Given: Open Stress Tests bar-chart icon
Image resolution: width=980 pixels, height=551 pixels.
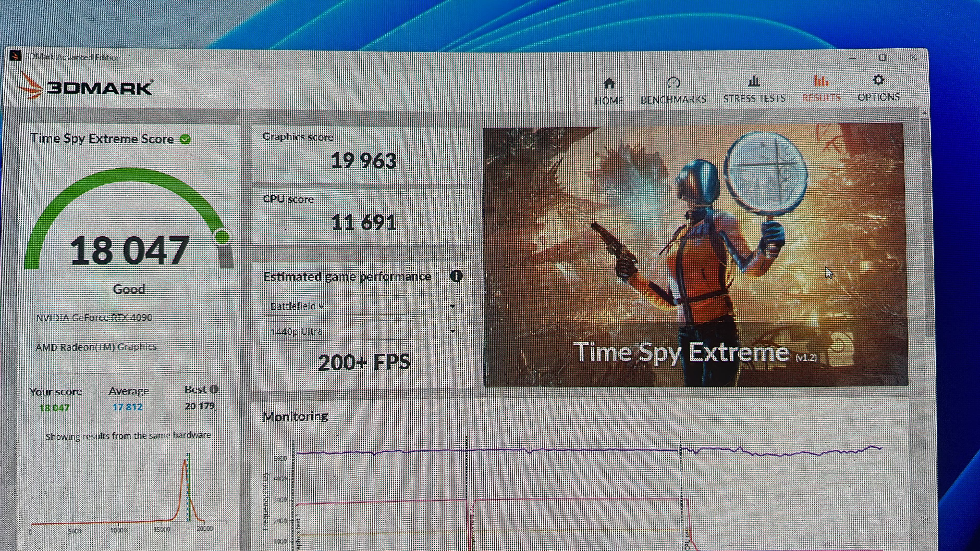Looking at the screenshot, I should pyautogui.click(x=754, y=81).
